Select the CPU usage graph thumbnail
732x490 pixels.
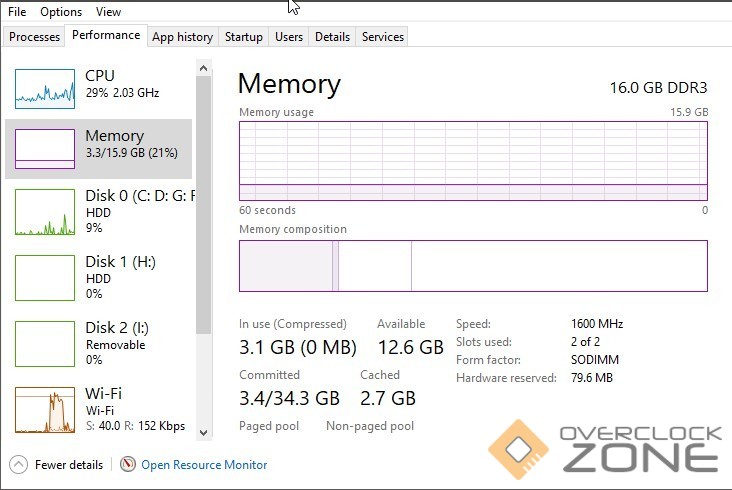click(x=45, y=88)
